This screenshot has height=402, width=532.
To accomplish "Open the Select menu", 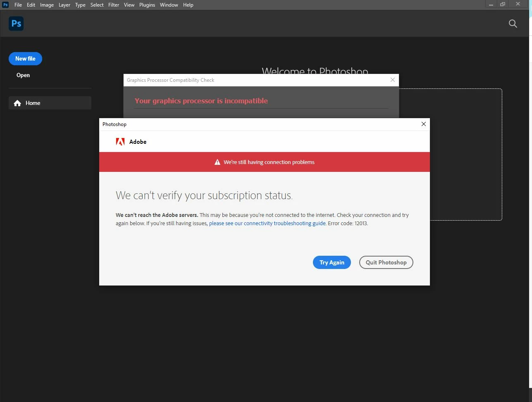I will click(x=97, y=5).
